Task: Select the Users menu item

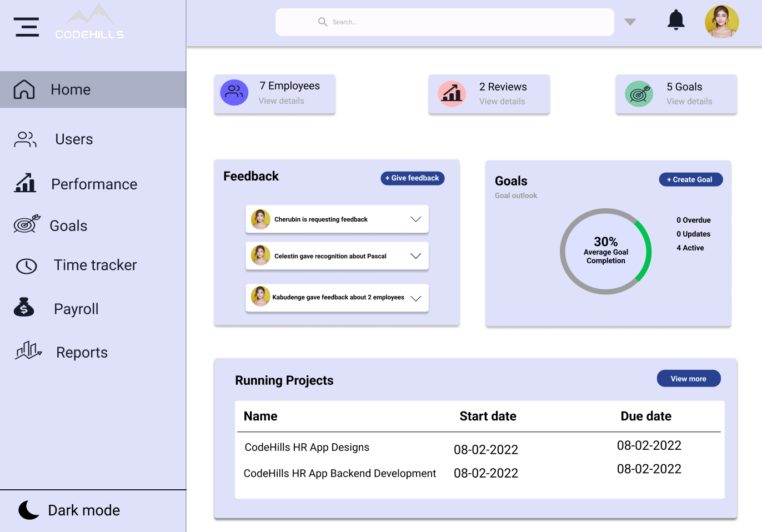Action: tap(73, 139)
